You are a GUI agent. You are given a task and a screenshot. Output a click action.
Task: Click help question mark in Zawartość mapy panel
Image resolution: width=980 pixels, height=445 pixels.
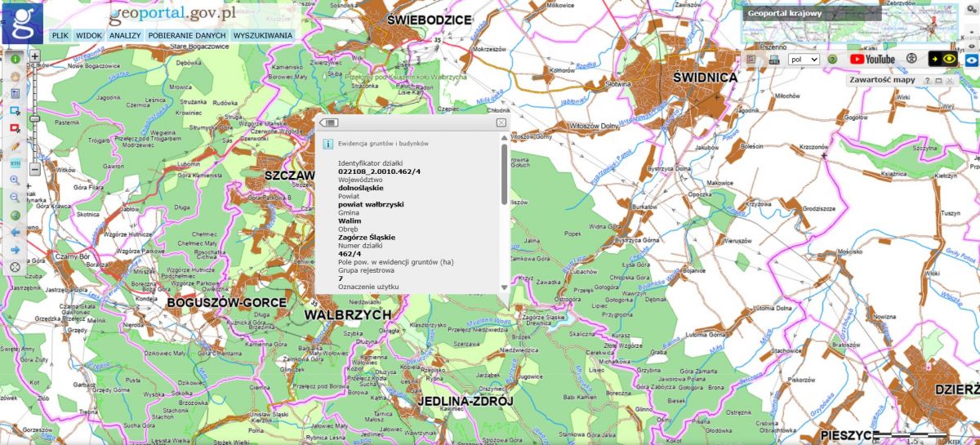coord(927,81)
